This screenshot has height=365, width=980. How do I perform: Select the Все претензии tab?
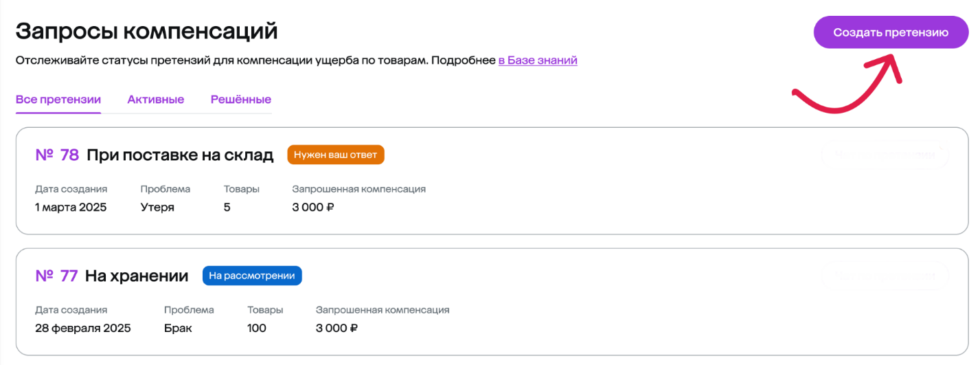tap(58, 100)
